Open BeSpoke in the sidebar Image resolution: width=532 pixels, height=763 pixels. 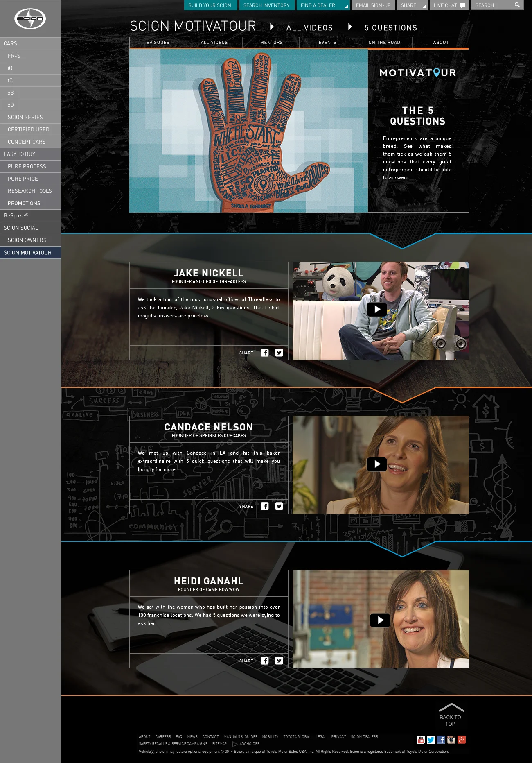[x=30, y=215]
